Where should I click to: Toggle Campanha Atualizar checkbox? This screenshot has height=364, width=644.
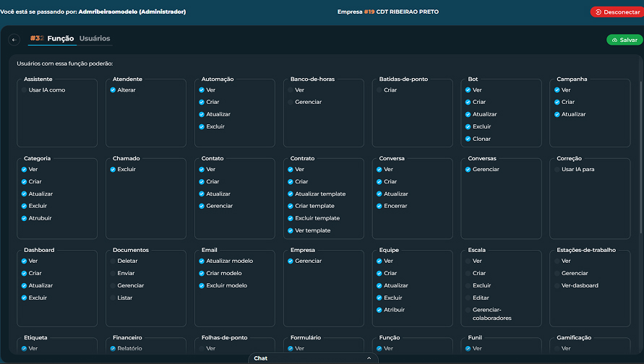tap(557, 115)
